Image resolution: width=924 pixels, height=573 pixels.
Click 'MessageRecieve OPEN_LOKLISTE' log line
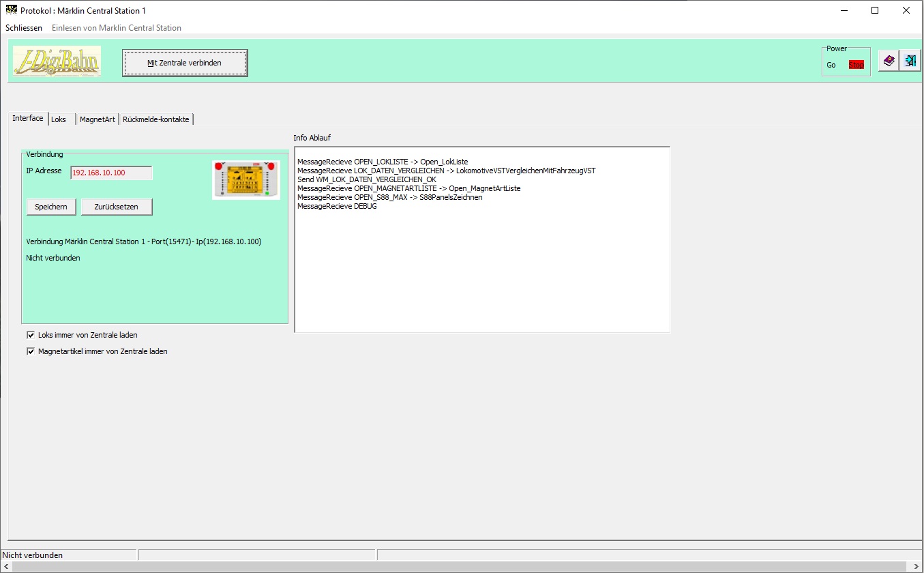pyautogui.click(x=383, y=162)
